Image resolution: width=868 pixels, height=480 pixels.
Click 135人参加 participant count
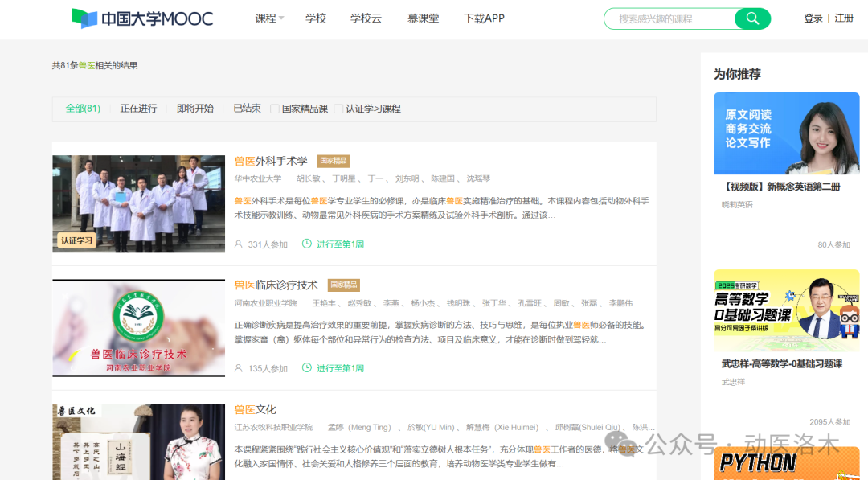click(x=268, y=369)
